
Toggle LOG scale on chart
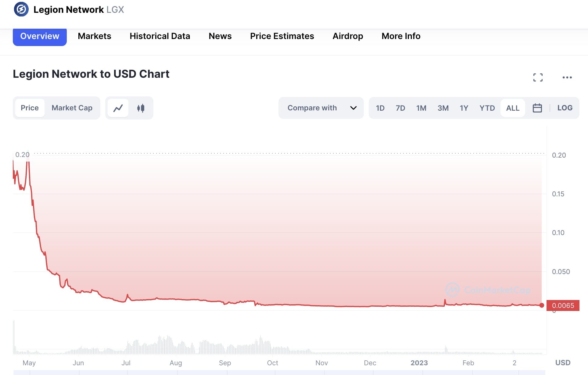coord(565,108)
